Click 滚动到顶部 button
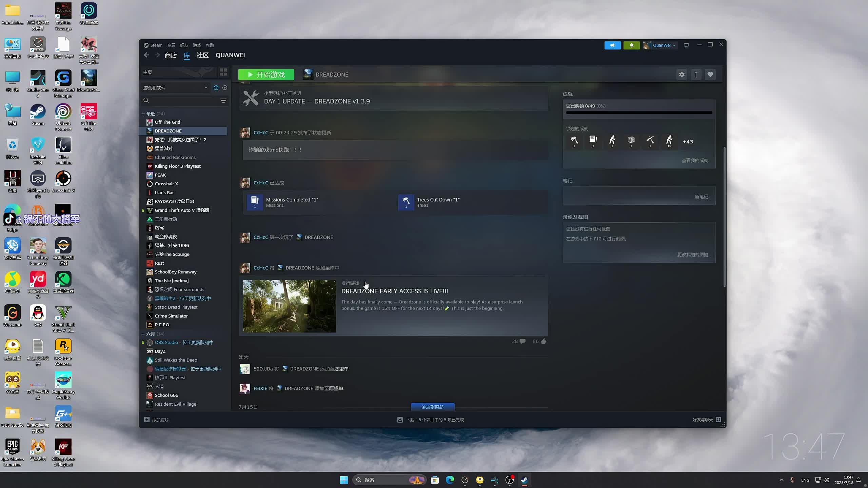Screen dimensions: 868x488 coord(432,407)
